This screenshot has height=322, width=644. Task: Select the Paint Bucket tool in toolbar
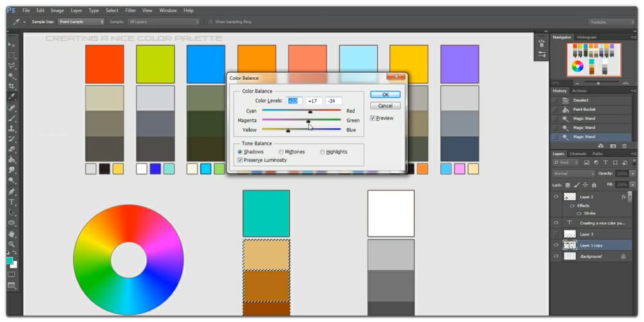pyautogui.click(x=12, y=159)
